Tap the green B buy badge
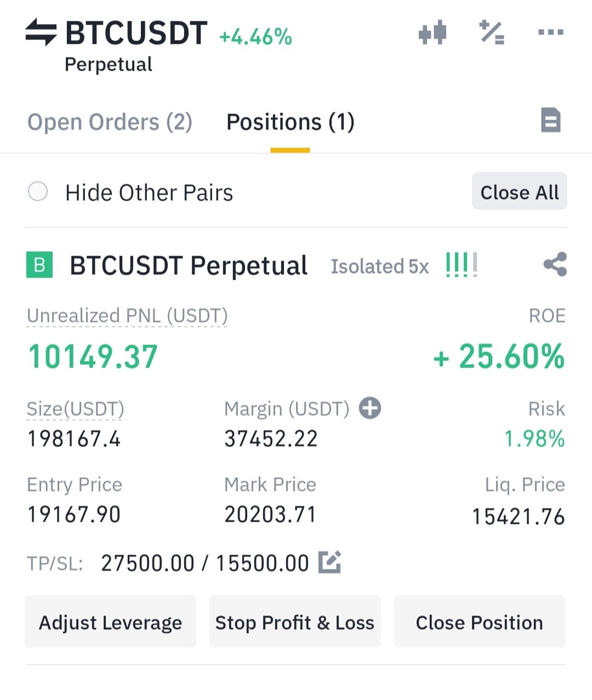The width and height of the screenshot is (592, 700). tap(39, 265)
